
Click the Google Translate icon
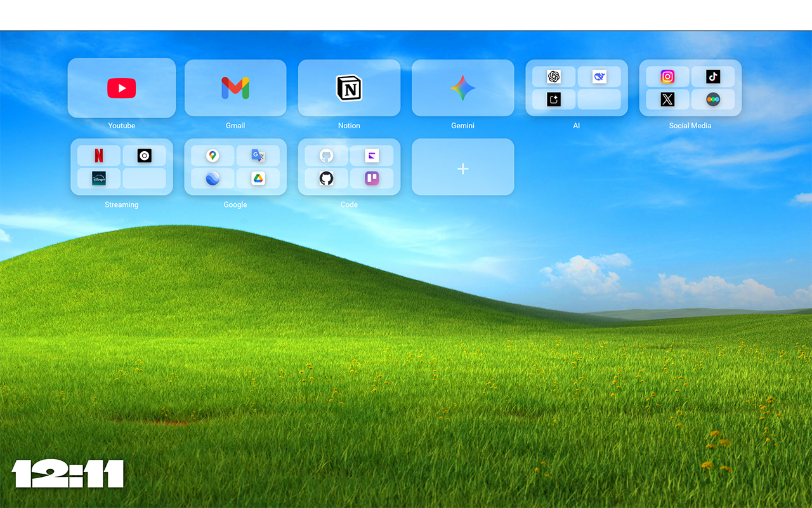(x=258, y=156)
